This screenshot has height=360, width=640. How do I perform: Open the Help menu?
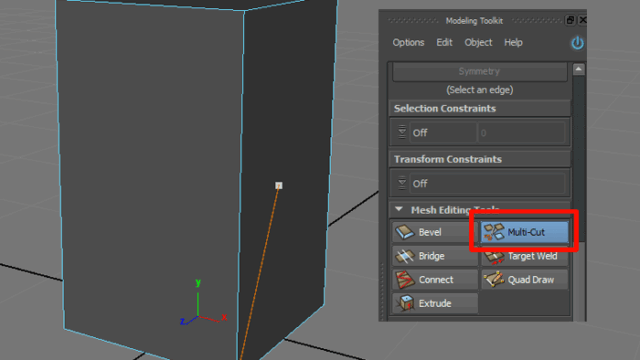[513, 42]
